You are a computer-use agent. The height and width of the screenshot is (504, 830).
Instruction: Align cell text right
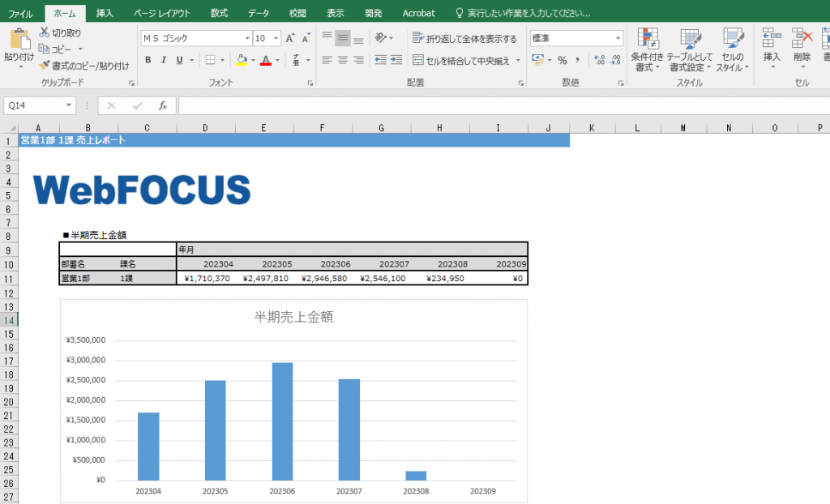358,60
